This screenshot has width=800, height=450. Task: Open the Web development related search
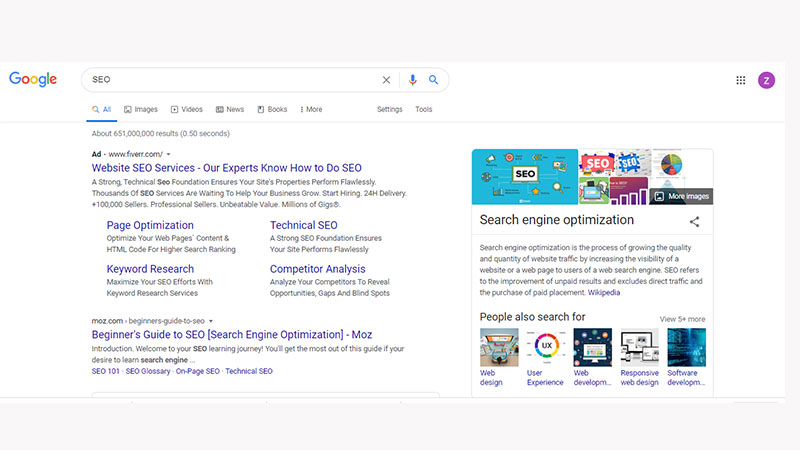point(592,357)
